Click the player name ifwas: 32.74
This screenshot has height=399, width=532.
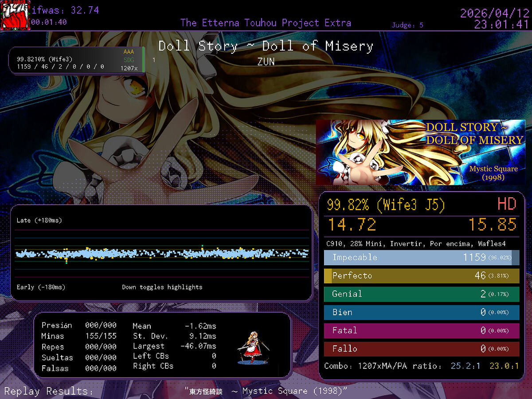click(x=66, y=10)
